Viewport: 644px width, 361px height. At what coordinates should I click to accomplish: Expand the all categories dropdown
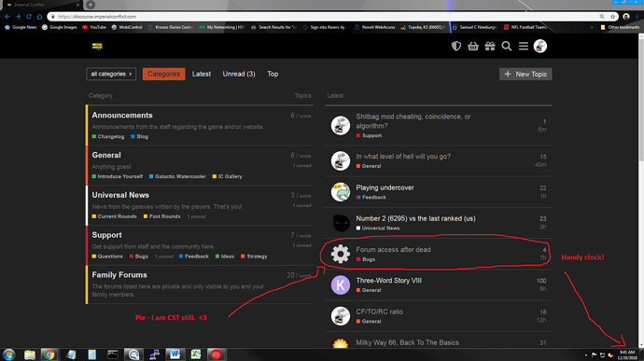[111, 74]
